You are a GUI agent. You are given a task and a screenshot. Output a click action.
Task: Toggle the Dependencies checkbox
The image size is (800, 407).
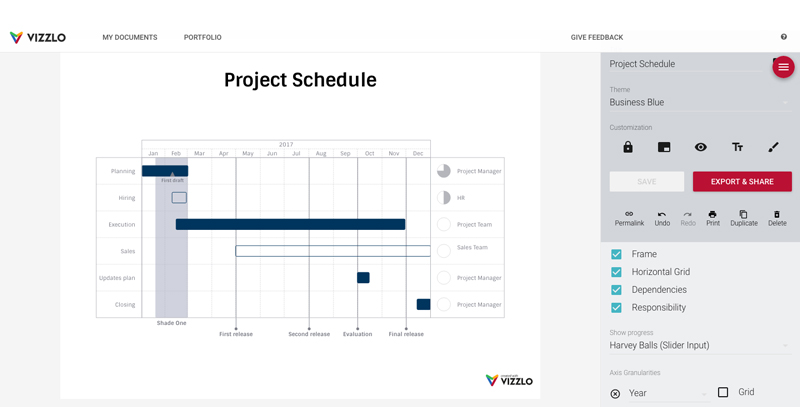click(x=616, y=290)
